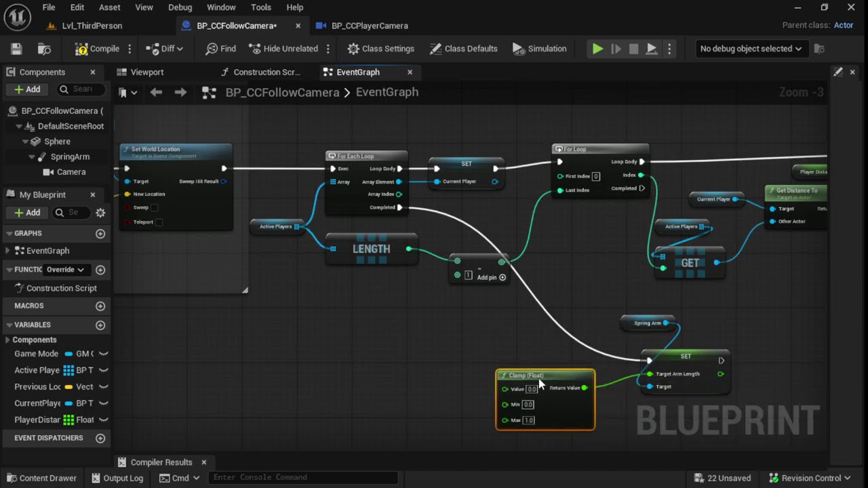Expand the EventGraph item arrow
868x488 pixels.
(8, 251)
